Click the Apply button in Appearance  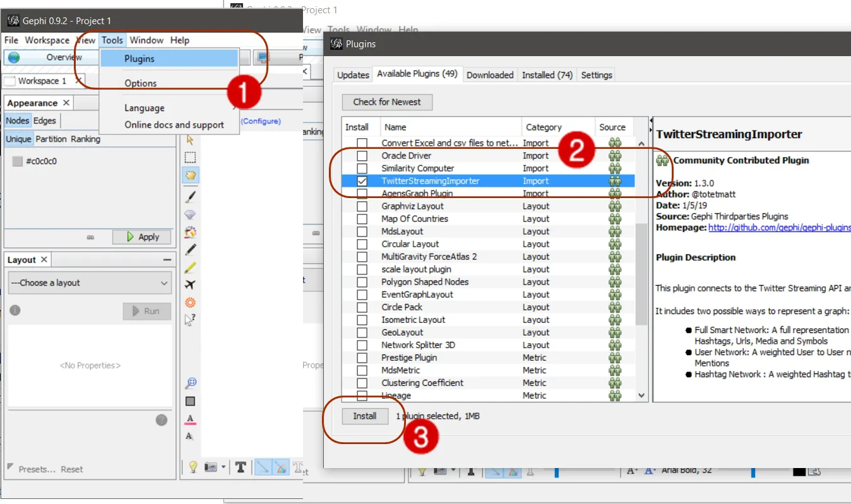point(141,237)
